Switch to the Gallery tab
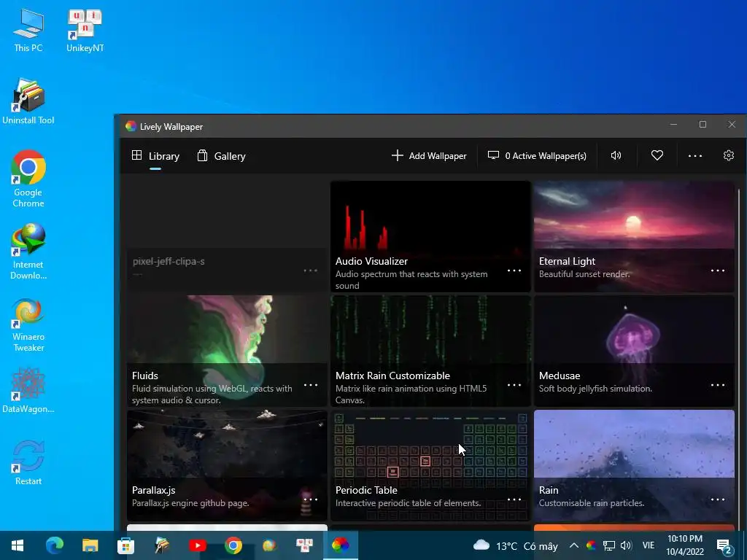The width and height of the screenshot is (747, 560). pyautogui.click(x=222, y=156)
